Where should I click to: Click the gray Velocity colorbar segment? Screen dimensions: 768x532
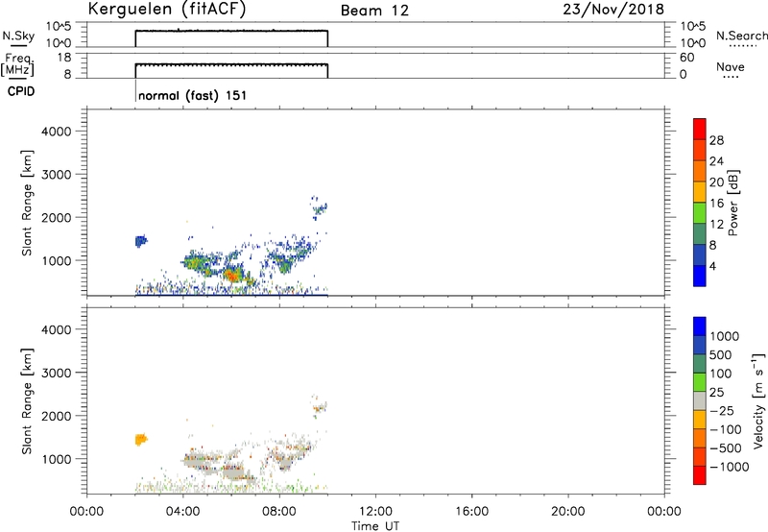(x=700, y=400)
